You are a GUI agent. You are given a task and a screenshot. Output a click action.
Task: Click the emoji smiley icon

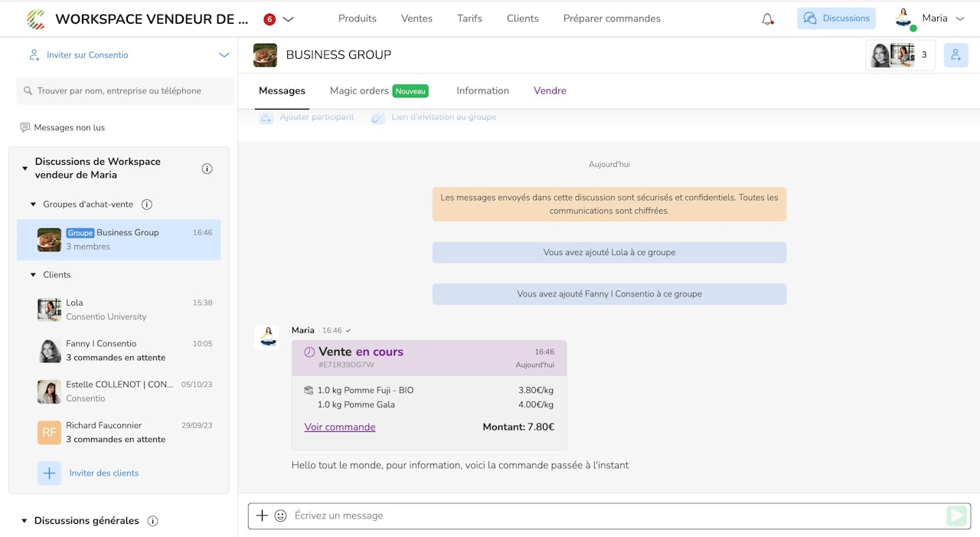click(281, 516)
